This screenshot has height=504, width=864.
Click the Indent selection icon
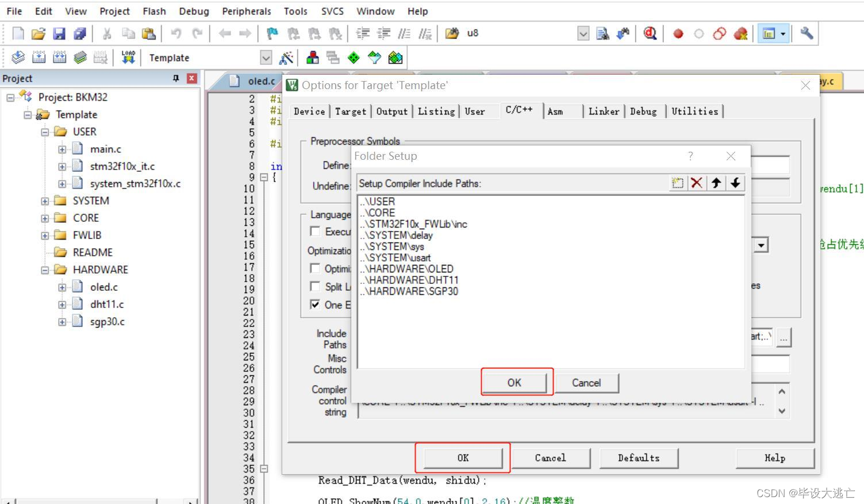click(x=363, y=33)
